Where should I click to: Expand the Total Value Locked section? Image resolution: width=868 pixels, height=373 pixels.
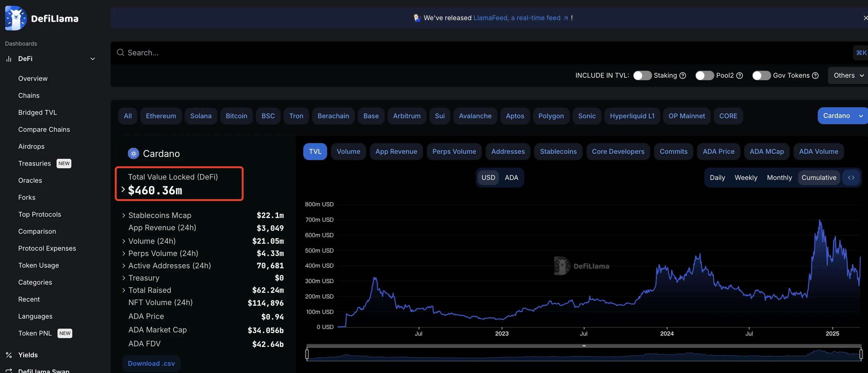122,190
